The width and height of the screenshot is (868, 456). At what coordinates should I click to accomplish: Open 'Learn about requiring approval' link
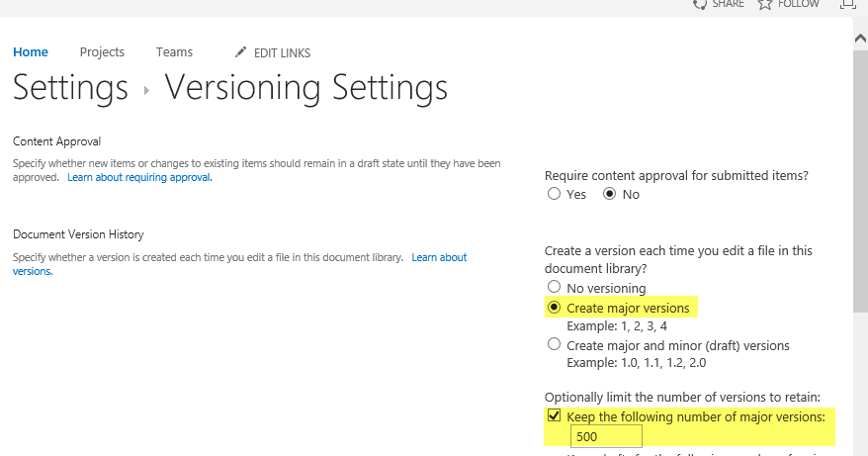click(139, 178)
